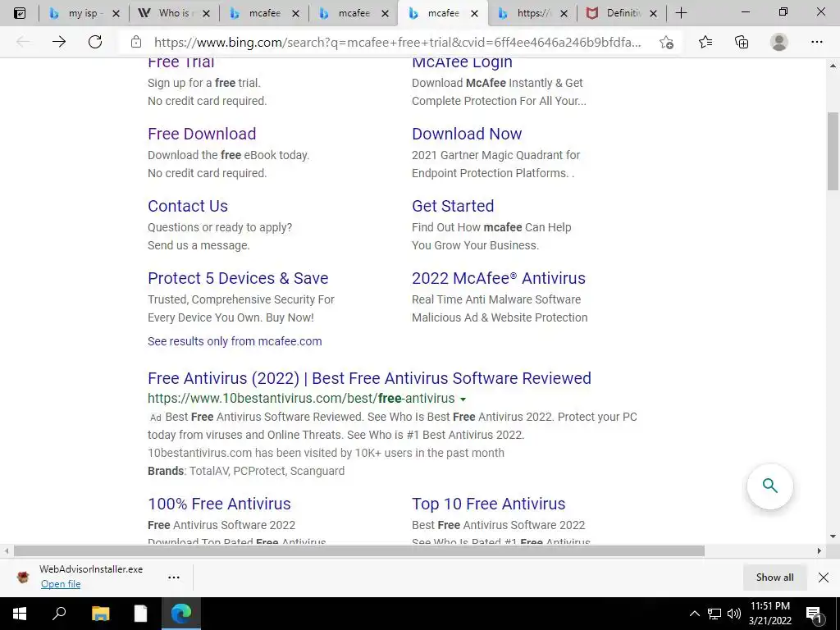The image size is (840, 630).
Task: Open the taskbar clock and date
Action: point(769,614)
